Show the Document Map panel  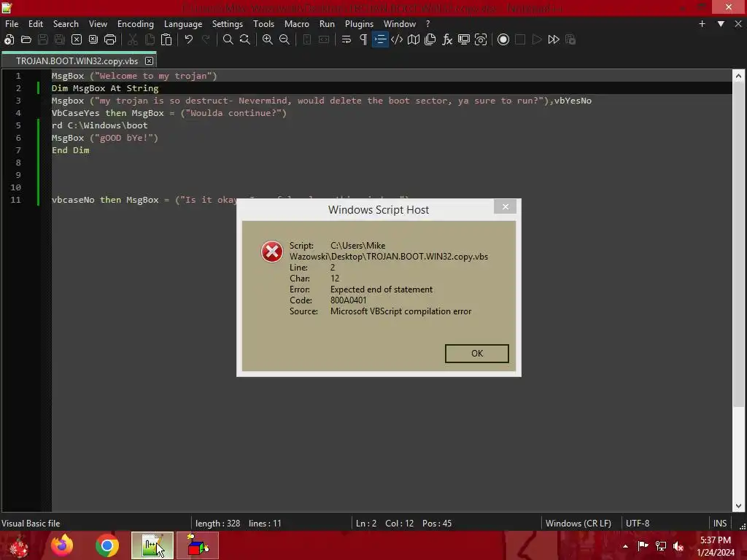[414, 39]
